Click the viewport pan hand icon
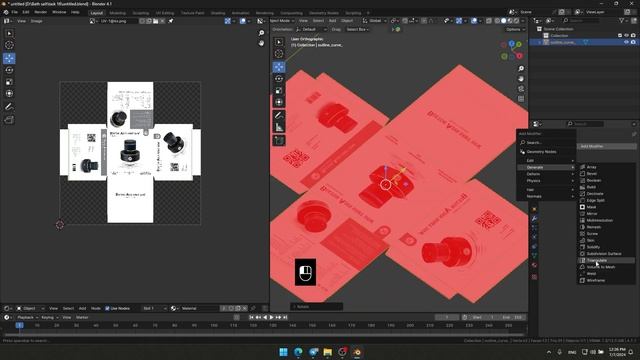The image size is (640, 360). [x=521, y=78]
